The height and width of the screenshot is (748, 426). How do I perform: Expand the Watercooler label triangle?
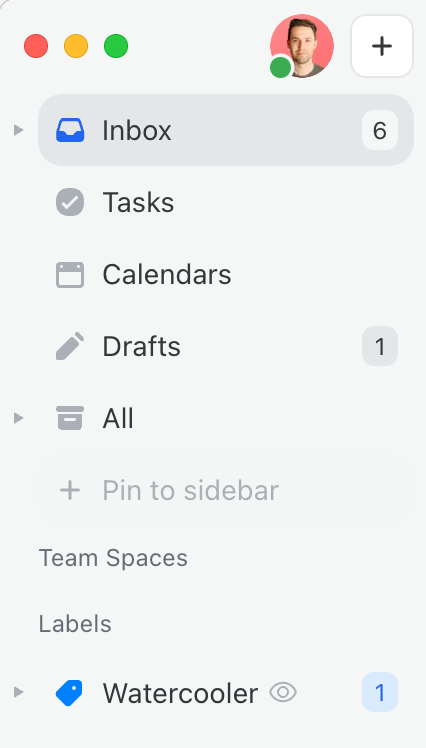[x=18, y=692]
